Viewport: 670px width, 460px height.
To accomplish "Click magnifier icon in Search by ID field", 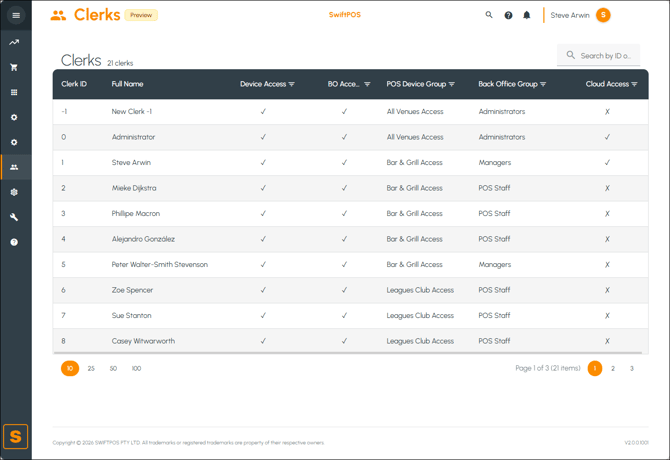I will tap(570, 55).
